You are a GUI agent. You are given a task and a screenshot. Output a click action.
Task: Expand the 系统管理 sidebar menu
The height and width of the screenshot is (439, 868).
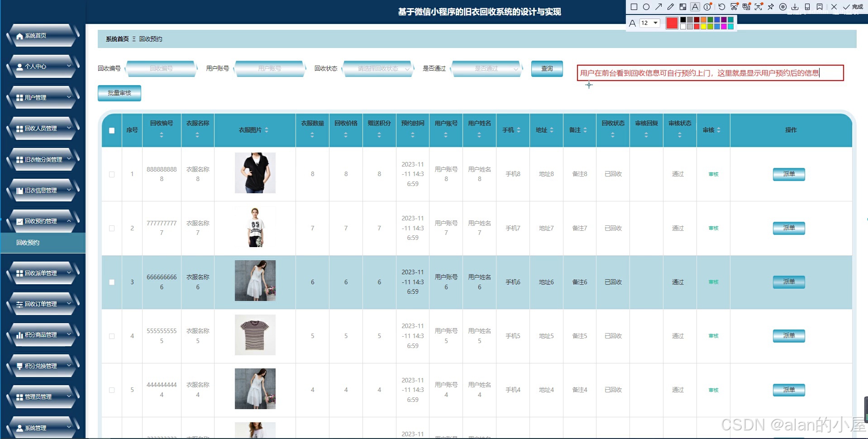[x=43, y=428]
